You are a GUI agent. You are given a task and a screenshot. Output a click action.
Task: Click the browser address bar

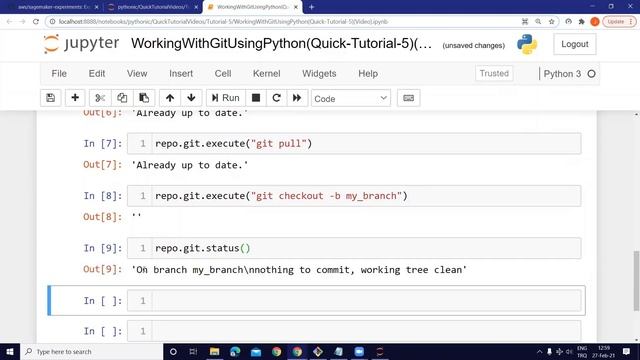coord(282,22)
